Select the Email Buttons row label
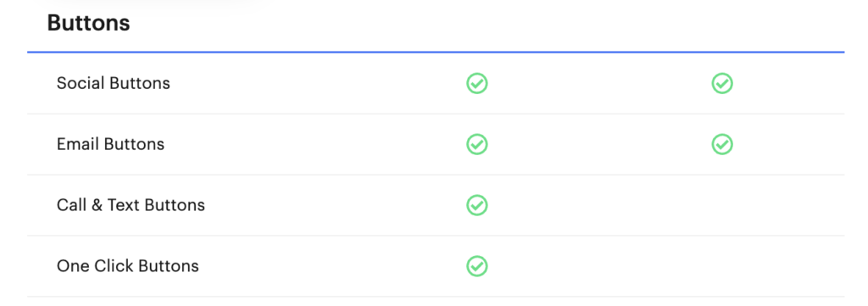868x306 pixels. (111, 144)
